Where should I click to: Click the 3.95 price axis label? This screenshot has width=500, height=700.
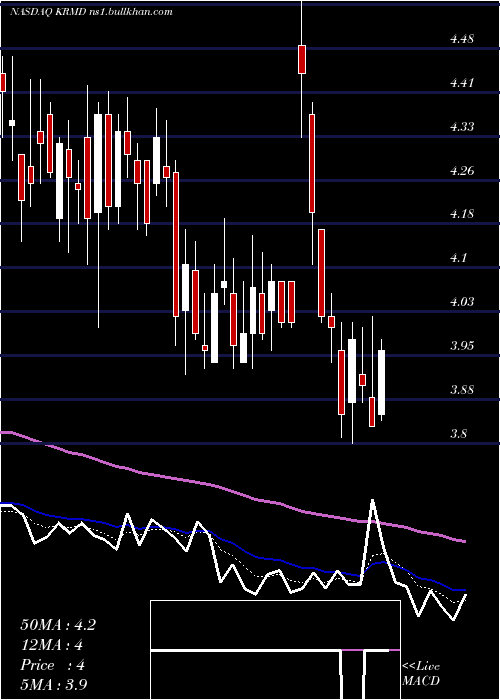(x=462, y=346)
